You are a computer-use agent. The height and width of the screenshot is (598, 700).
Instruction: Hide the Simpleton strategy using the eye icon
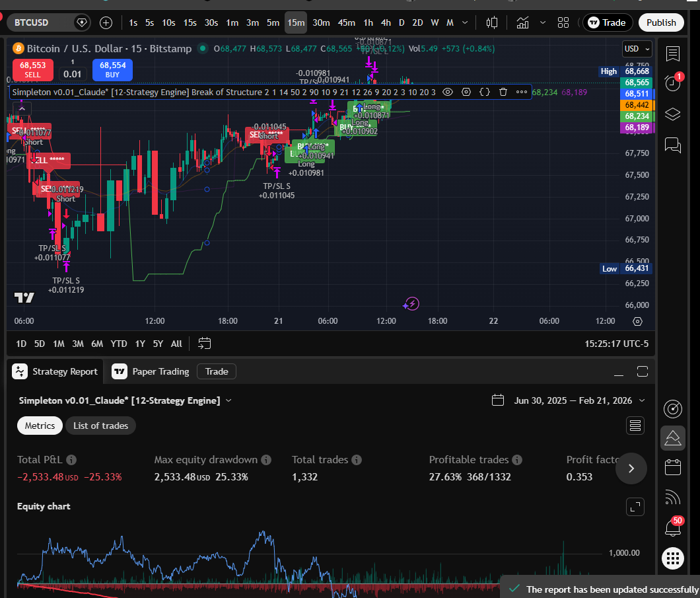(x=448, y=92)
